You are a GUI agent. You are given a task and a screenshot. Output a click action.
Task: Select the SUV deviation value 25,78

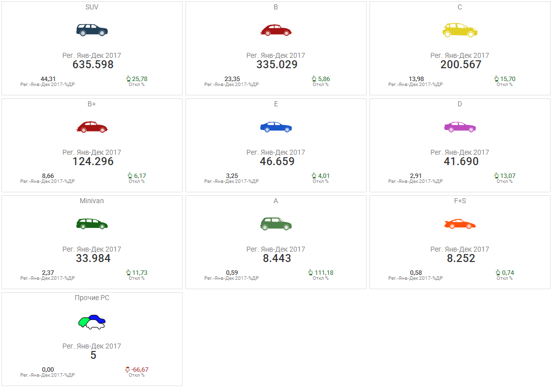(139, 79)
